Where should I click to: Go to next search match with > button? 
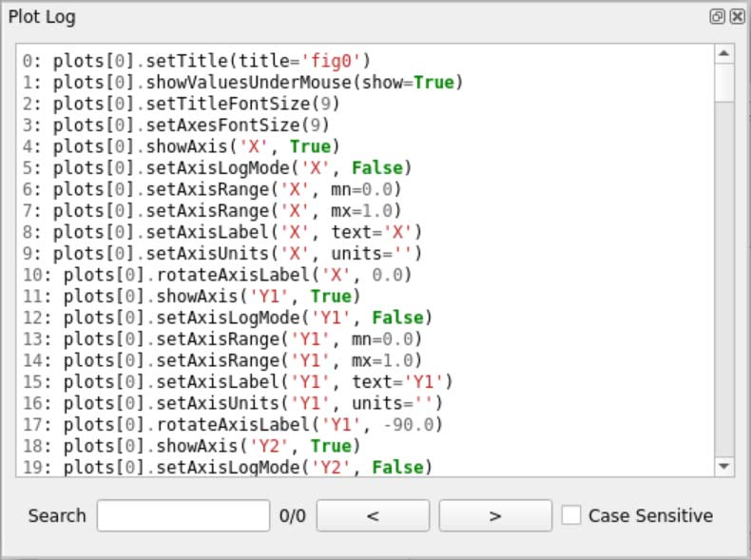[x=494, y=515]
